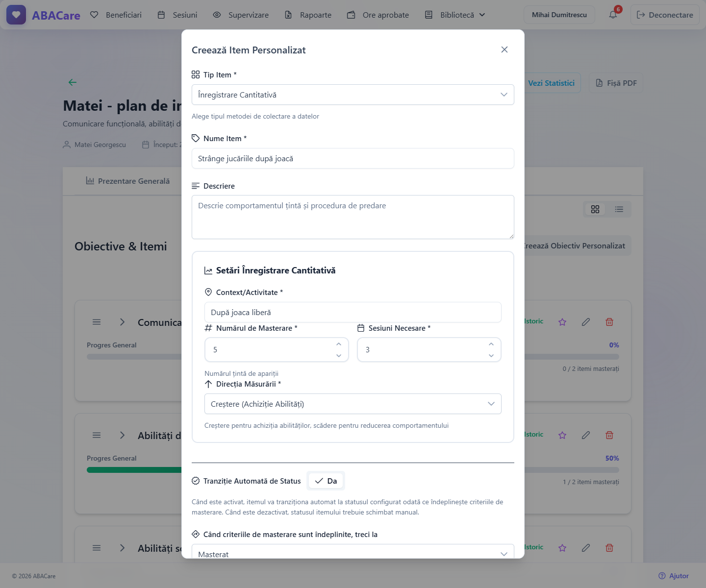Close the Creează Item Personalizat dialog
Viewport: 706px width, 588px height.
(504, 49)
